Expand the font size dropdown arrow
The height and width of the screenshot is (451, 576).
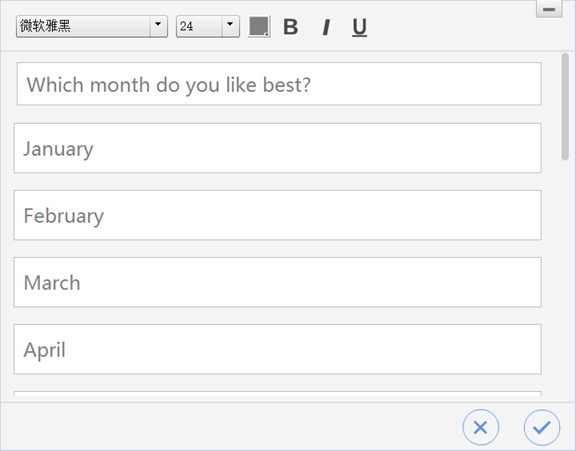[x=230, y=26]
